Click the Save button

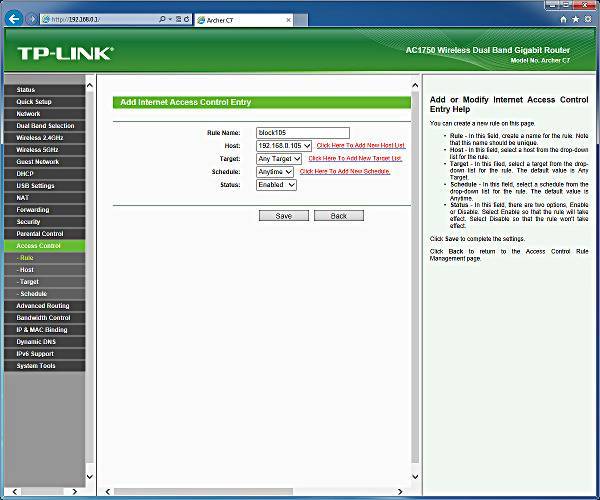284,216
